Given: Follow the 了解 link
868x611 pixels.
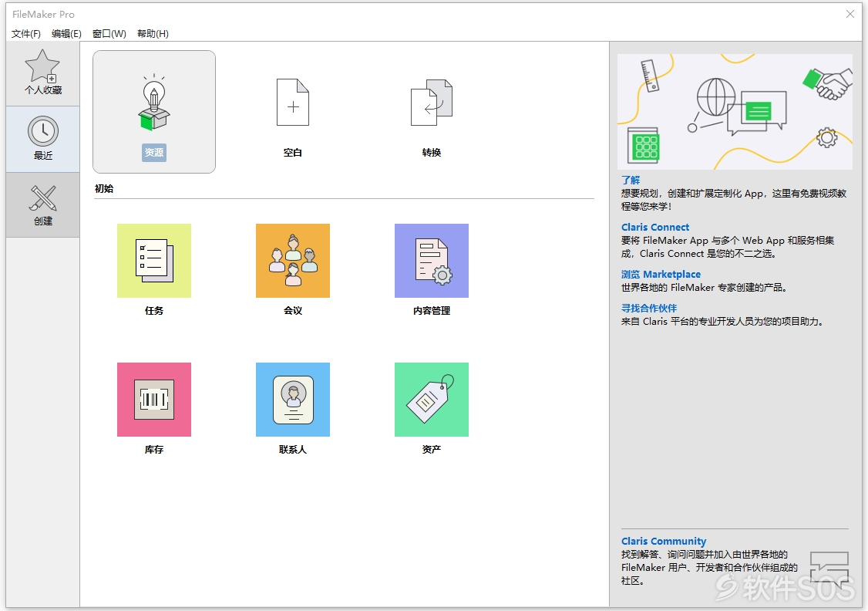Looking at the screenshot, I should [x=631, y=180].
